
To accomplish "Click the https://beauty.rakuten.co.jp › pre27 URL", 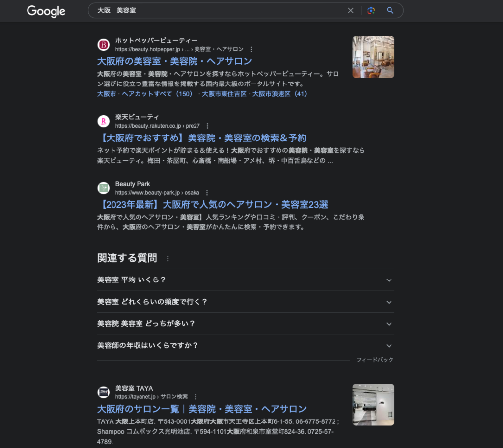I will point(158,126).
